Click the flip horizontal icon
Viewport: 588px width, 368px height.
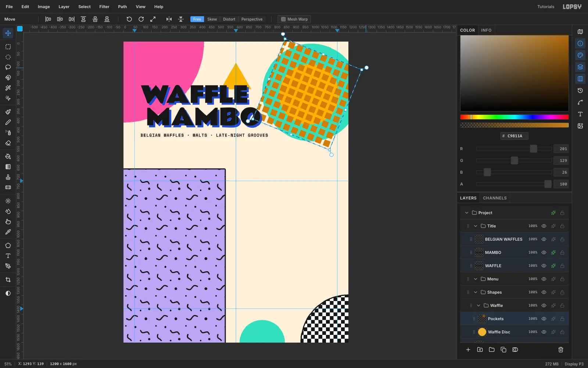tap(169, 19)
